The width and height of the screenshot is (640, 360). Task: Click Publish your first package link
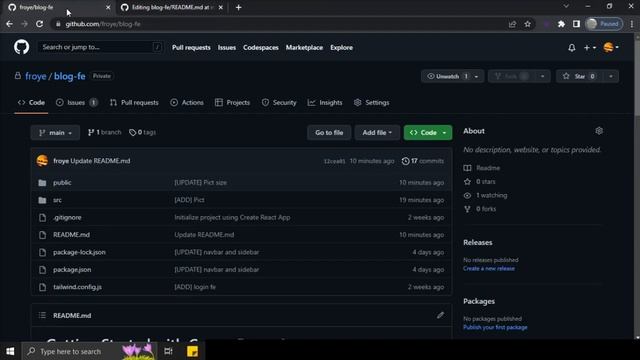click(x=495, y=327)
